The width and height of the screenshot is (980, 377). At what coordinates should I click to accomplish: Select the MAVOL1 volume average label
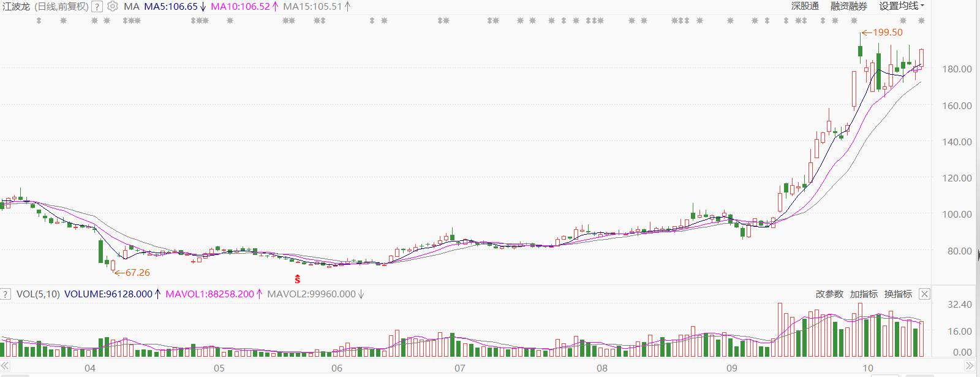click(x=209, y=294)
